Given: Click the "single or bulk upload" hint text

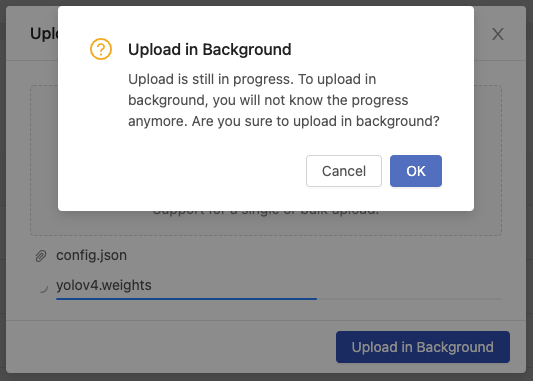Looking at the screenshot, I should click(x=265, y=213).
